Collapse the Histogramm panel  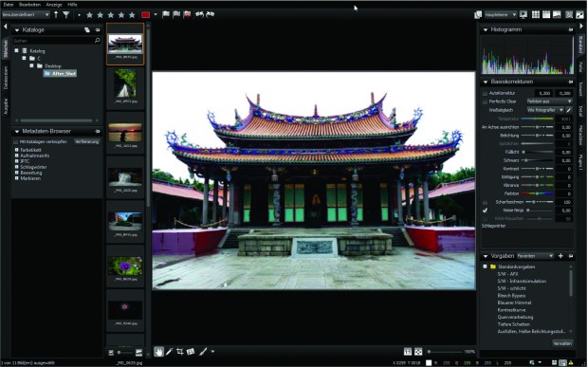pos(486,29)
